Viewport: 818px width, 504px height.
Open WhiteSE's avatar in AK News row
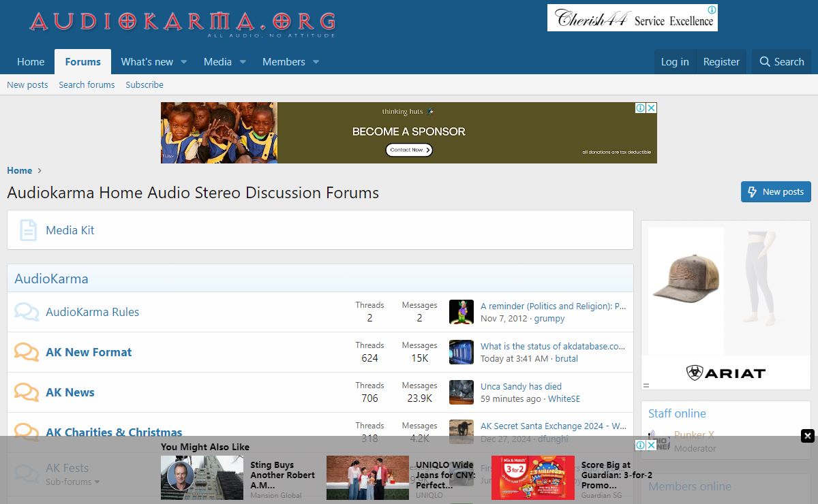[x=461, y=392]
